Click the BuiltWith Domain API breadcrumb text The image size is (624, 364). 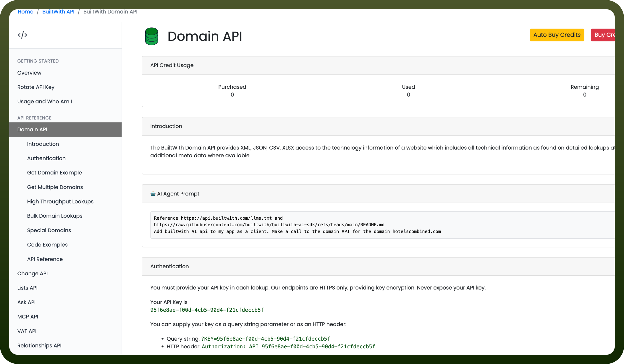point(110,12)
